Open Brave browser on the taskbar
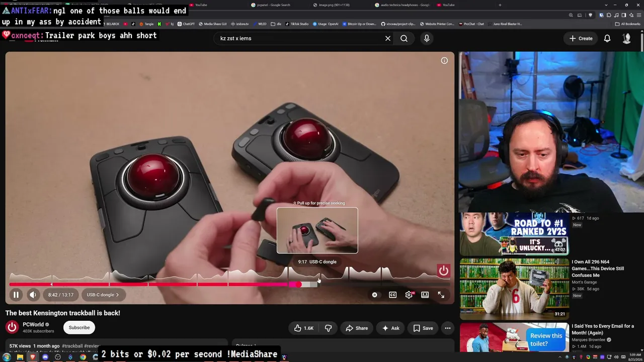Screen dimensions: 644x362 tap(32, 357)
